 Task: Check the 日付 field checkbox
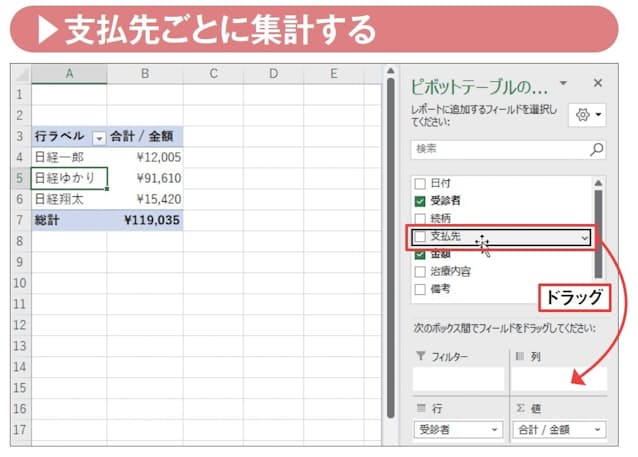tap(420, 184)
